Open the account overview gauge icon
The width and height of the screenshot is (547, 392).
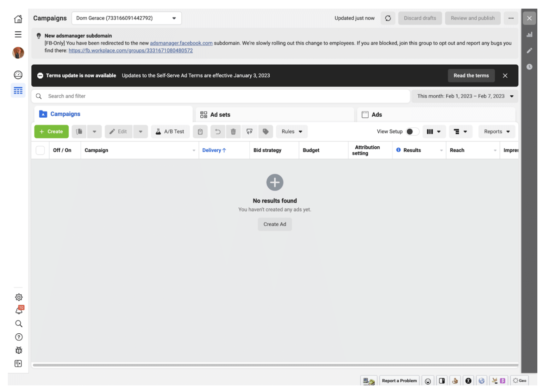coord(18,75)
